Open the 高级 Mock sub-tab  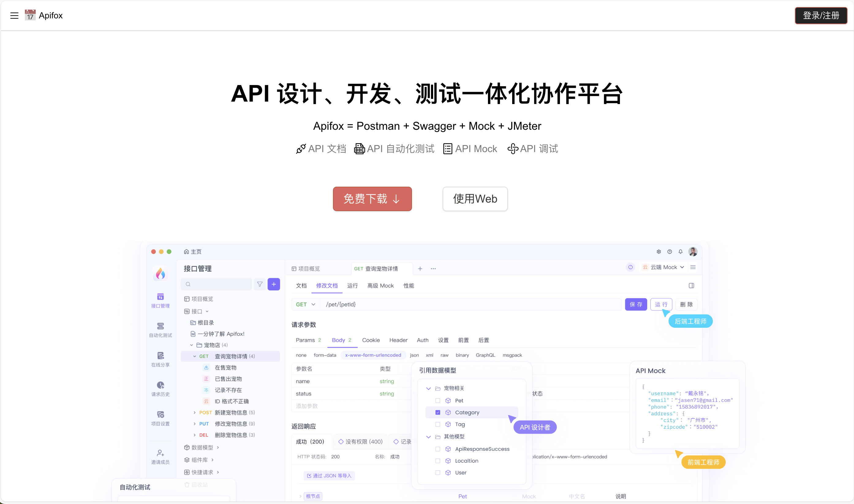tap(380, 286)
